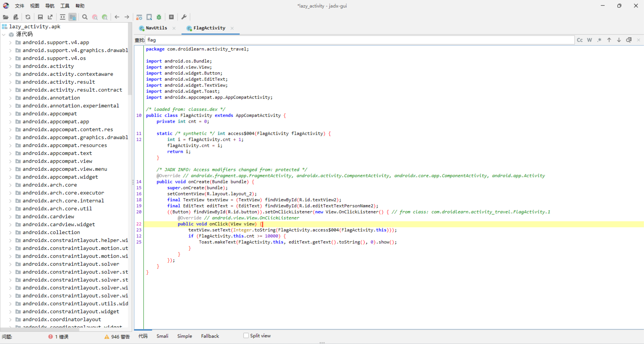Screen dimensions: 644x344
Task: Click the find all results icon
Action: 629,40
